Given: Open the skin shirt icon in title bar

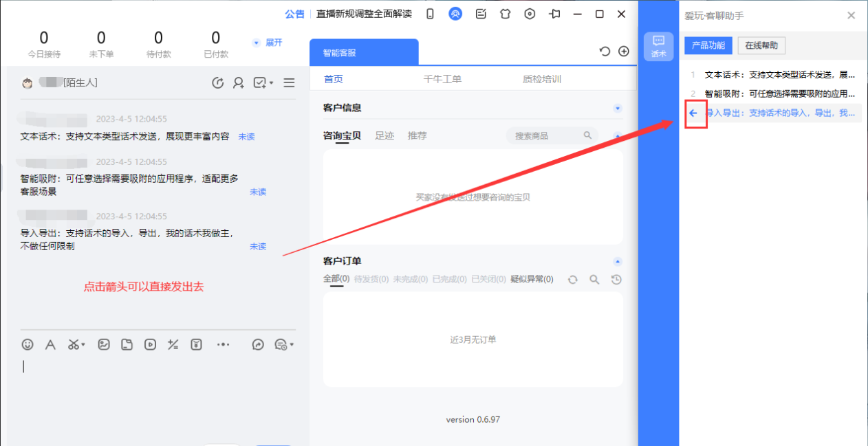Looking at the screenshot, I should 505,14.
